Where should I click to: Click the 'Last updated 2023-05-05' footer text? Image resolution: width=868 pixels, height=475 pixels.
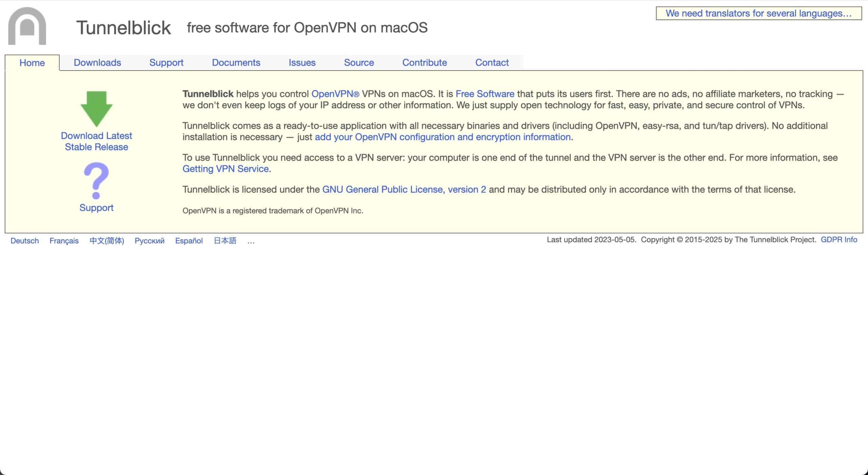591,240
